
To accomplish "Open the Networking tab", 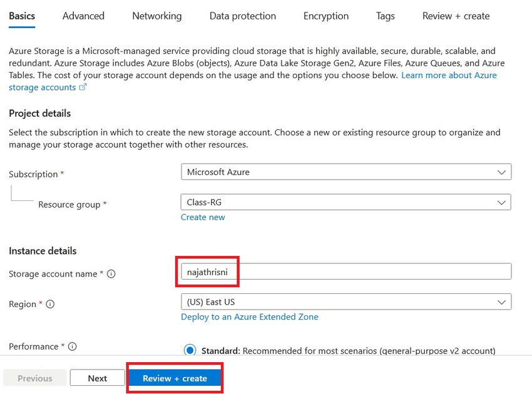I will tap(156, 16).
